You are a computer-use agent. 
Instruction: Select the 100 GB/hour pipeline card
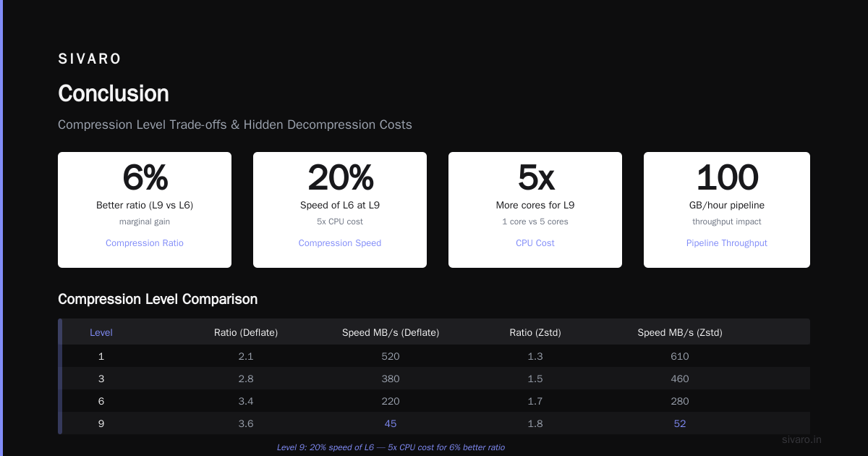click(727, 210)
